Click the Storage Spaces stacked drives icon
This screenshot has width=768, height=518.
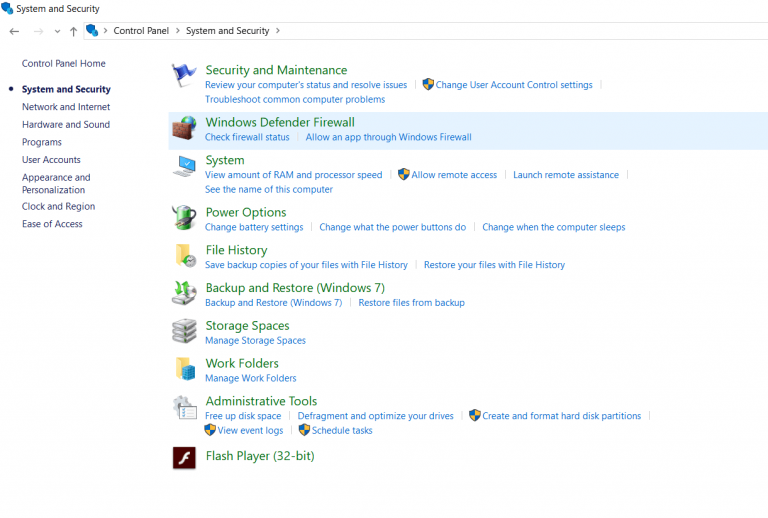click(x=184, y=331)
